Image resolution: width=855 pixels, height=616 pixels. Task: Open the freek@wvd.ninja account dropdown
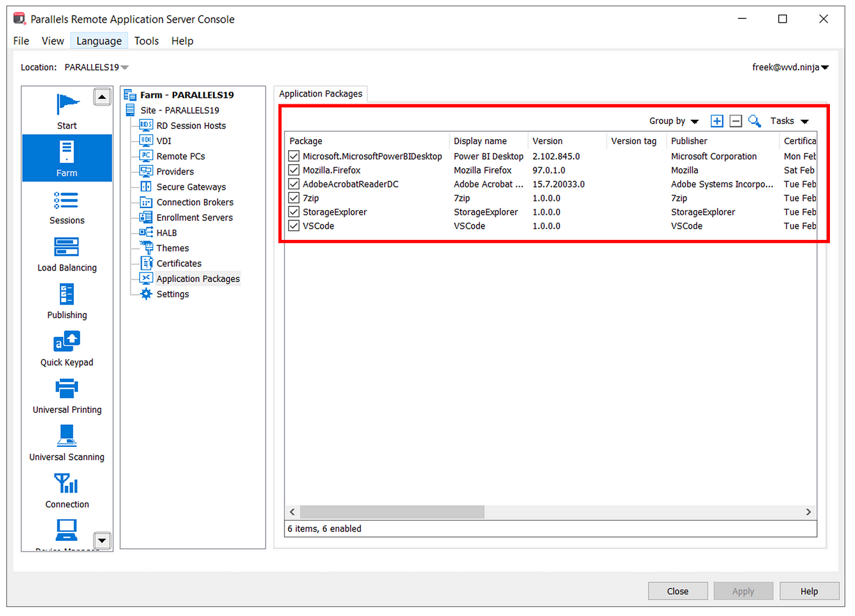coord(790,67)
